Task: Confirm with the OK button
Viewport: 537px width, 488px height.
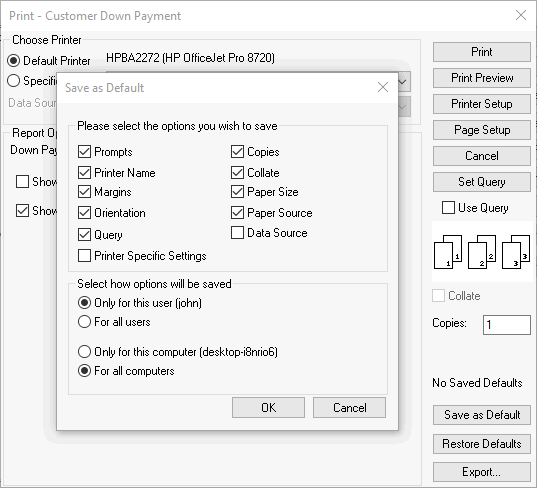Action: (268, 407)
